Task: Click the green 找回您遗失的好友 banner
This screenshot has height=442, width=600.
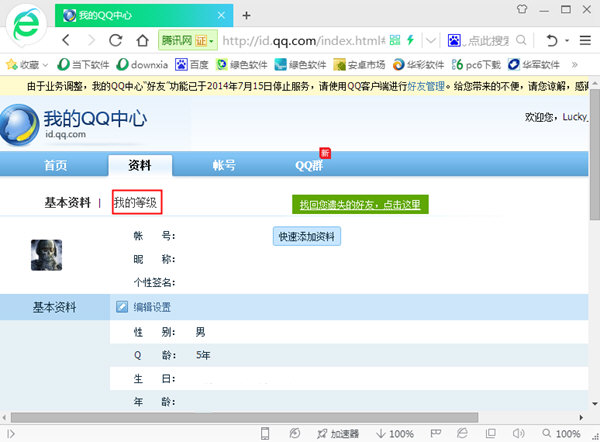Action: [x=360, y=205]
